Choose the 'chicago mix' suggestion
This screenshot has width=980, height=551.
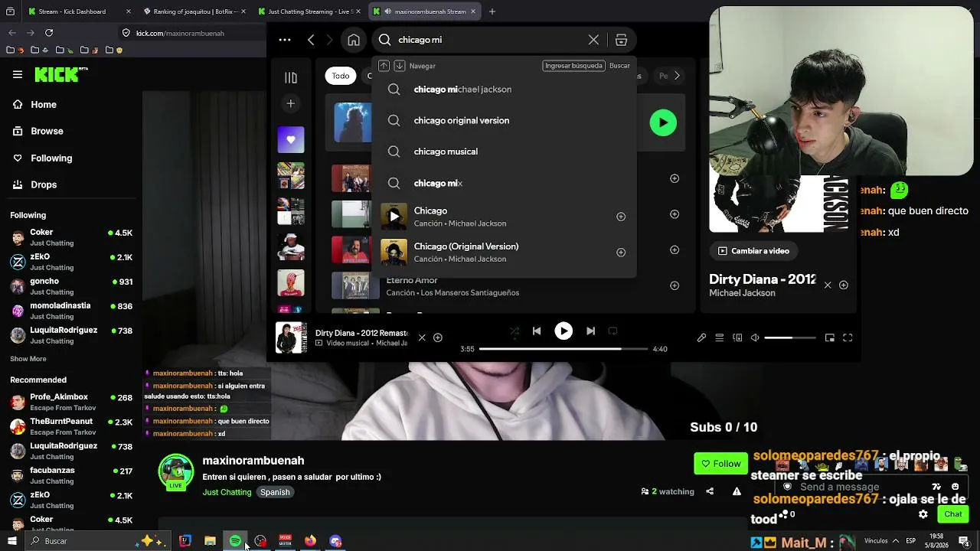coord(504,183)
